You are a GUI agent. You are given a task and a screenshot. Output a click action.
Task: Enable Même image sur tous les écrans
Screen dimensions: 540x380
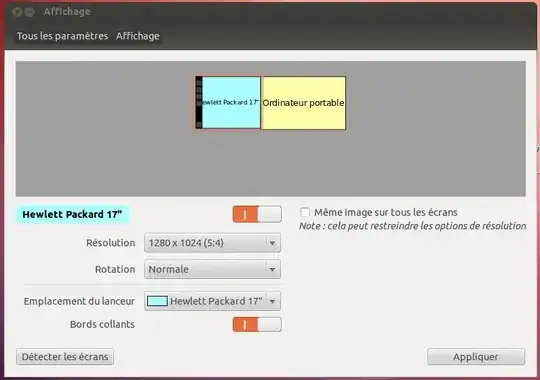tap(305, 212)
